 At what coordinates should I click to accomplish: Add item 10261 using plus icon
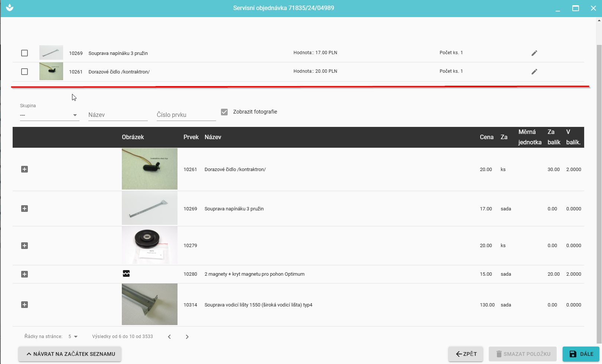tap(25, 169)
